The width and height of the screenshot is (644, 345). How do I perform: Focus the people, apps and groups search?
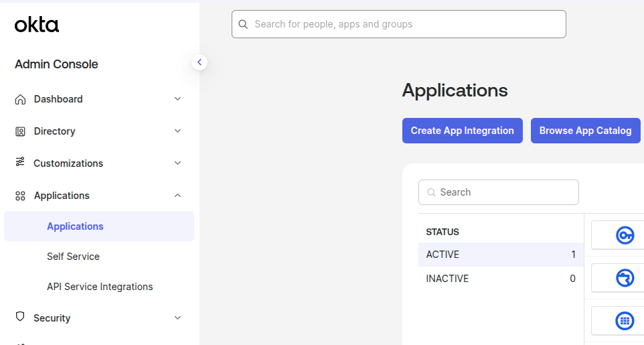pos(399,24)
